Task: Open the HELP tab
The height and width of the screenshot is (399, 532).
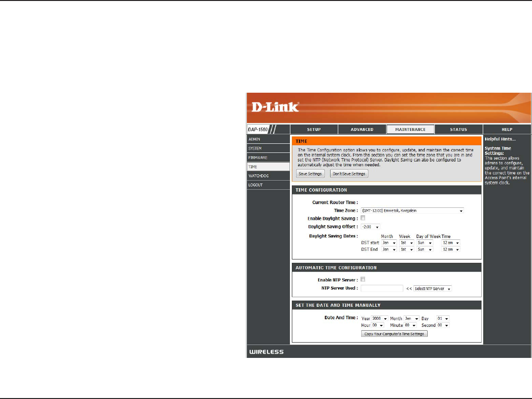Action: (x=507, y=129)
